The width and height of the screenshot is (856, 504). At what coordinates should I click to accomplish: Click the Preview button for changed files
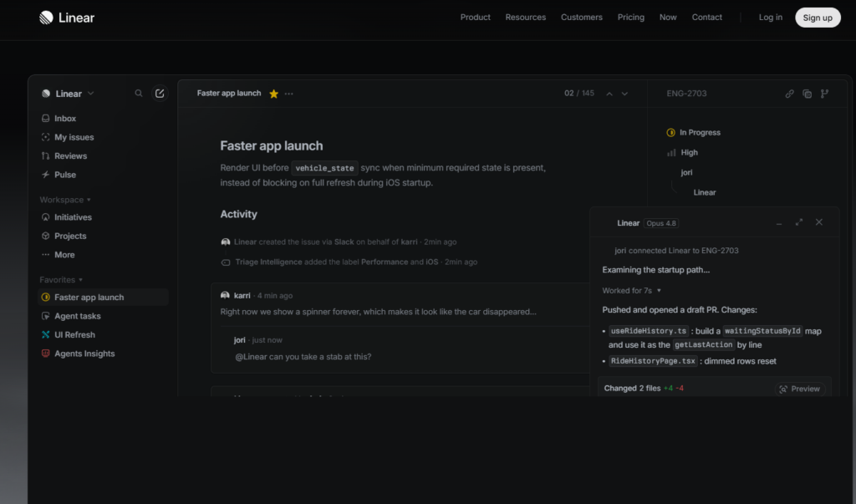[x=800, y=389]
